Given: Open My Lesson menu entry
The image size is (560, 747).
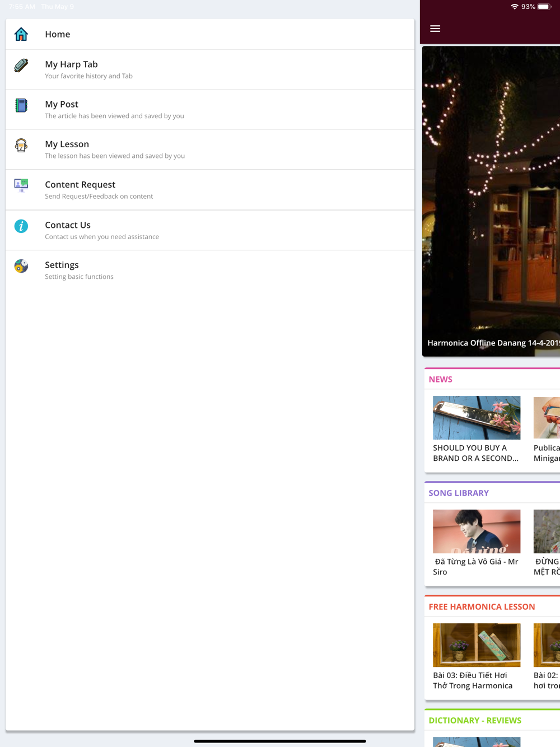Looking at the screenshot, I should (210, 150).
